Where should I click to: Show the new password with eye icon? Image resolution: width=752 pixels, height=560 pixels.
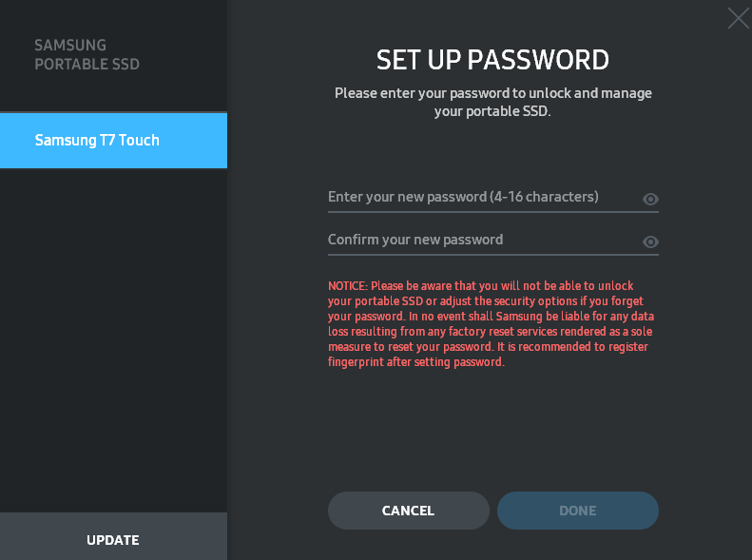pos(650,199)
